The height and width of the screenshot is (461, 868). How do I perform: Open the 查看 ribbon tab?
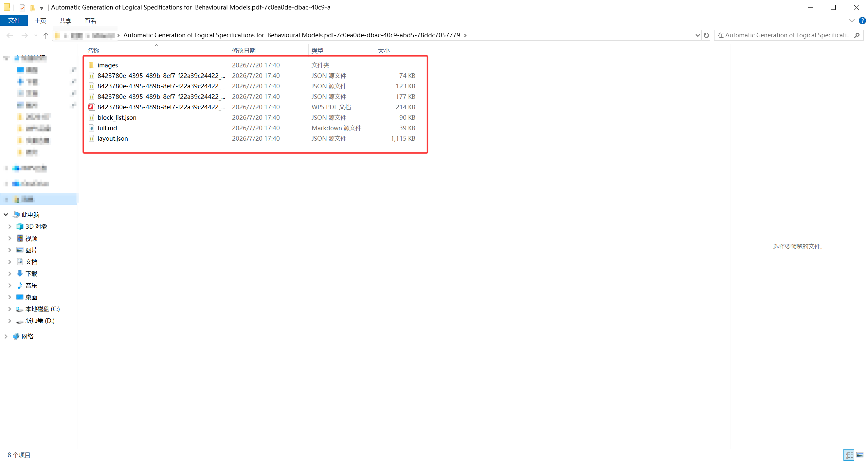[90, 21]
